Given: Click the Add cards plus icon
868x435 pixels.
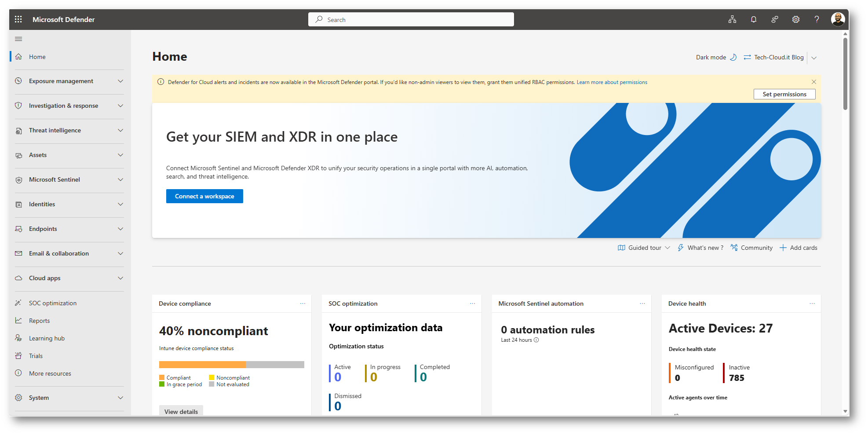Looking at the screenshot, I should coord(783,248).
